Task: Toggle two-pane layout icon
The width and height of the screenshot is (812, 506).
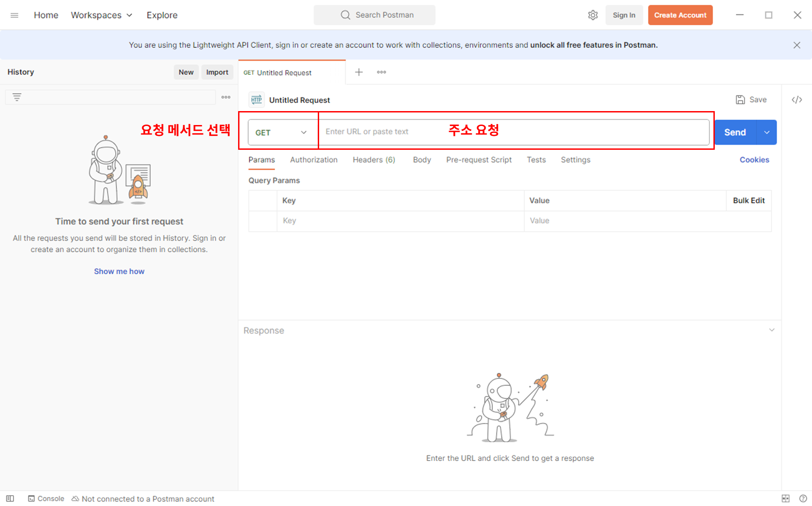Action: click(x=785, y=498)
